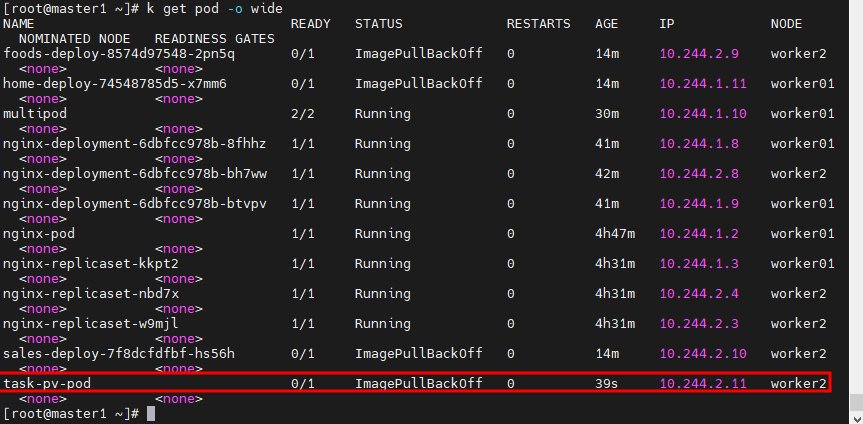The width and height of the screenshot is (863, 424).
Task: Click IP address 10.244.2.9
Action: pos(699,54)
